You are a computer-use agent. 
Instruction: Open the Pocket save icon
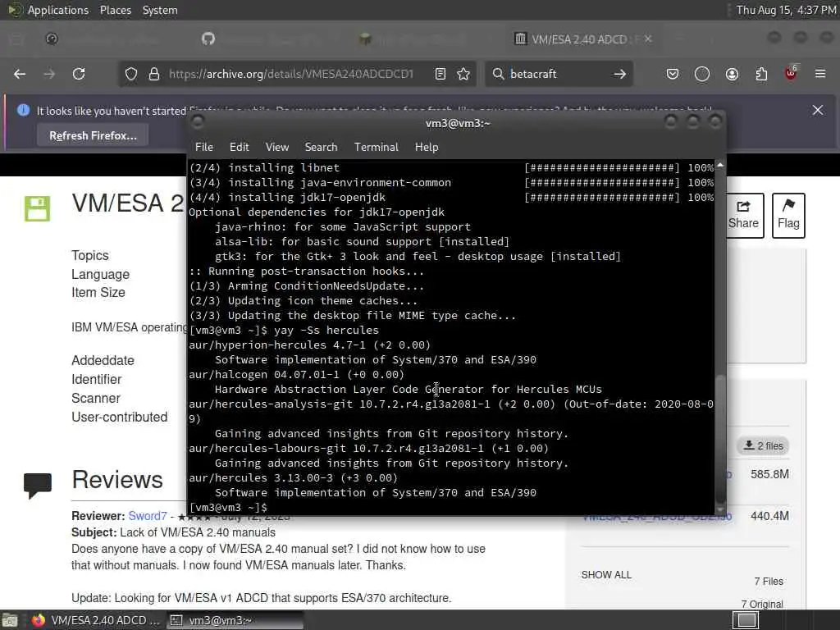point(673,74)
